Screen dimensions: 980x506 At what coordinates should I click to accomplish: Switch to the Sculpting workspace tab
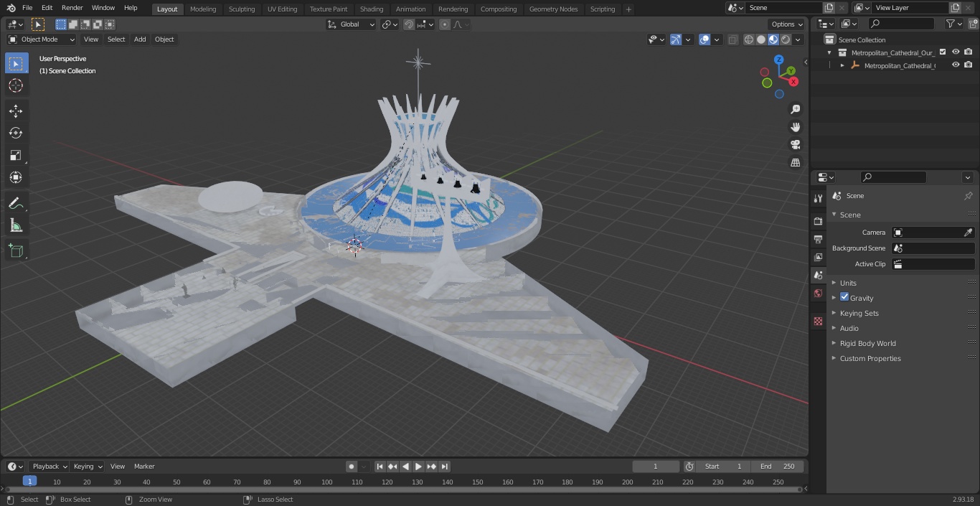(x=242, y=9)
